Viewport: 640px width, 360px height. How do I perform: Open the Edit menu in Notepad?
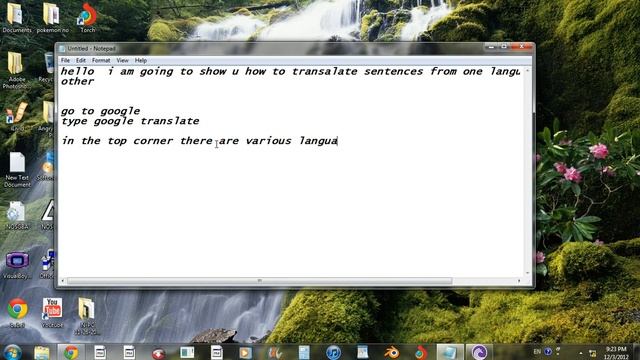click(x=80, y=60)
